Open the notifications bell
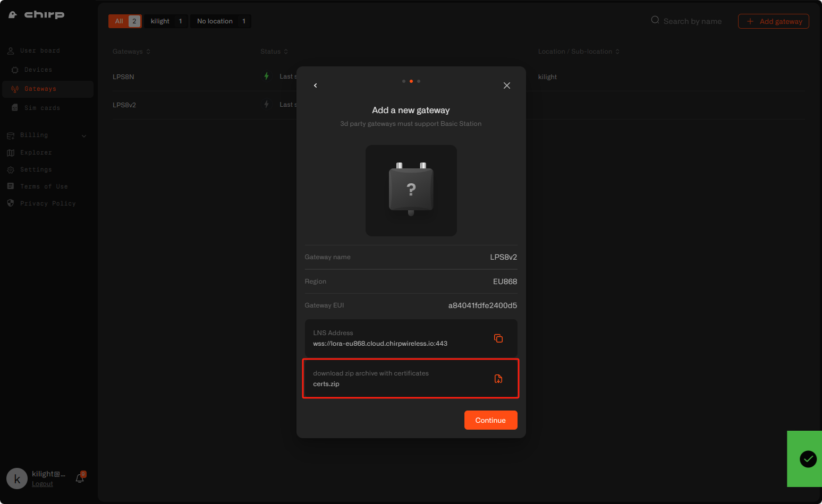 80,478
